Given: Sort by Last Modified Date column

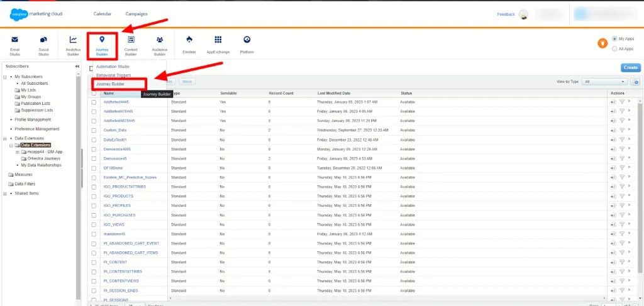Looking at the screenshot, I should (333, 93).
